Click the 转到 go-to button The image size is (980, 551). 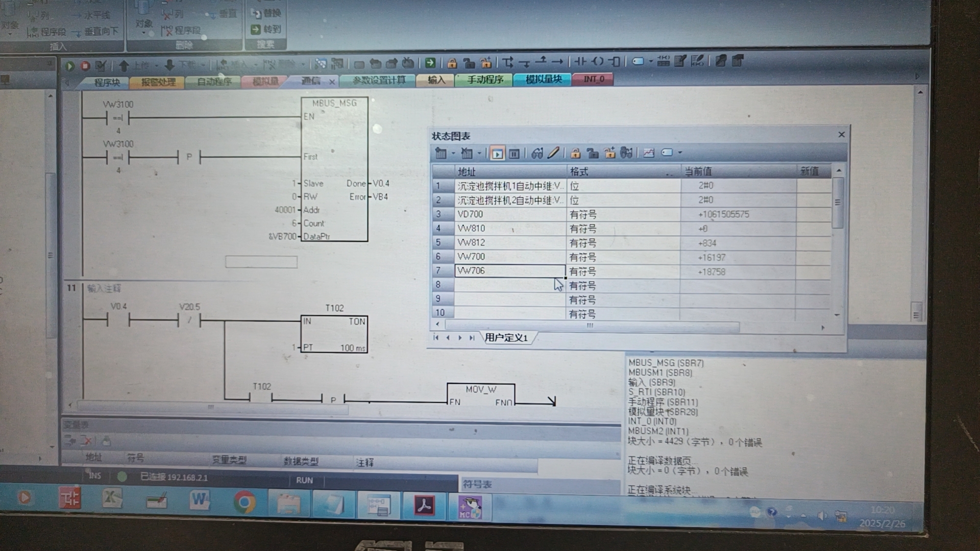pos(266,30)
